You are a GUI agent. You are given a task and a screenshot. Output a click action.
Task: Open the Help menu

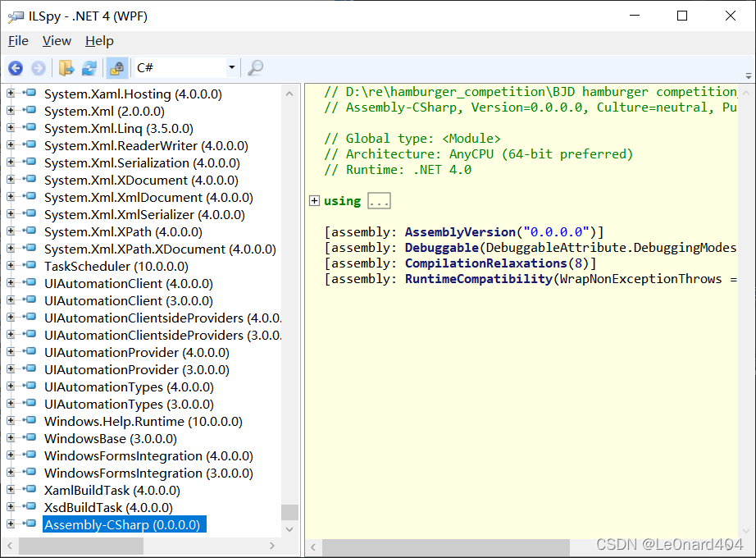[x=99, y=41]
